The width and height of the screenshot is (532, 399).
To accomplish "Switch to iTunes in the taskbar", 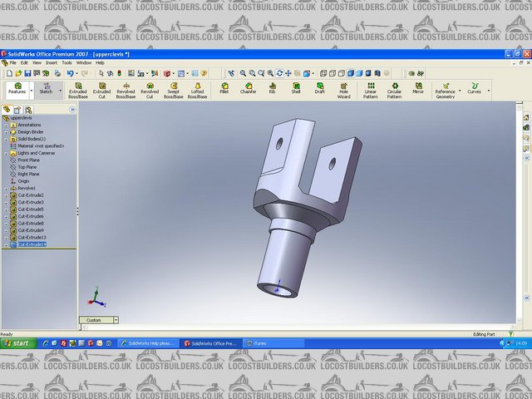I will 260,342.
